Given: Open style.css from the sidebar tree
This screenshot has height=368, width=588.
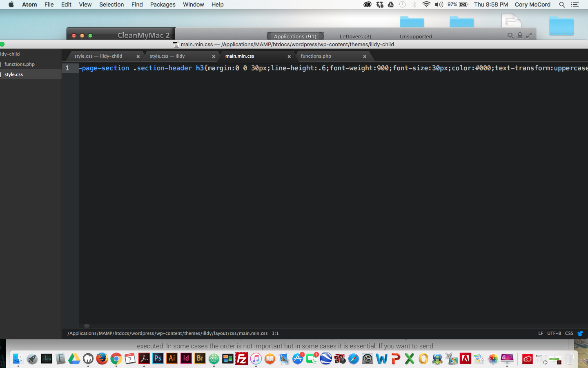Looking at the screenshot, I should [x=13, y=74].
